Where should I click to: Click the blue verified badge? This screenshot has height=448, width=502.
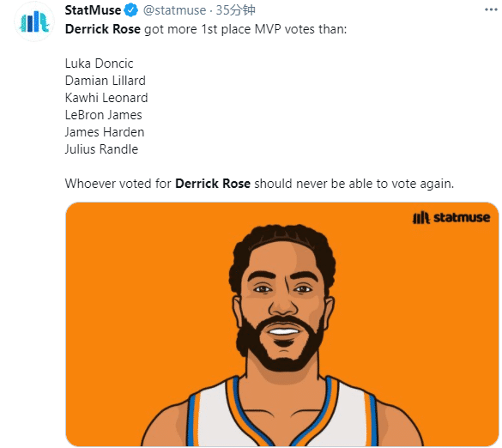pos(131,10)
